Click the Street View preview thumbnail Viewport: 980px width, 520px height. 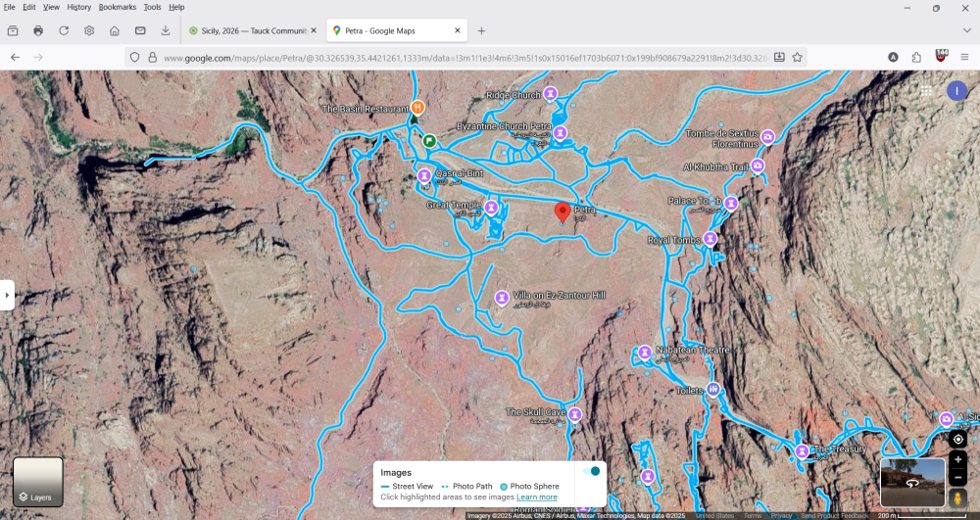click(912, 483)
